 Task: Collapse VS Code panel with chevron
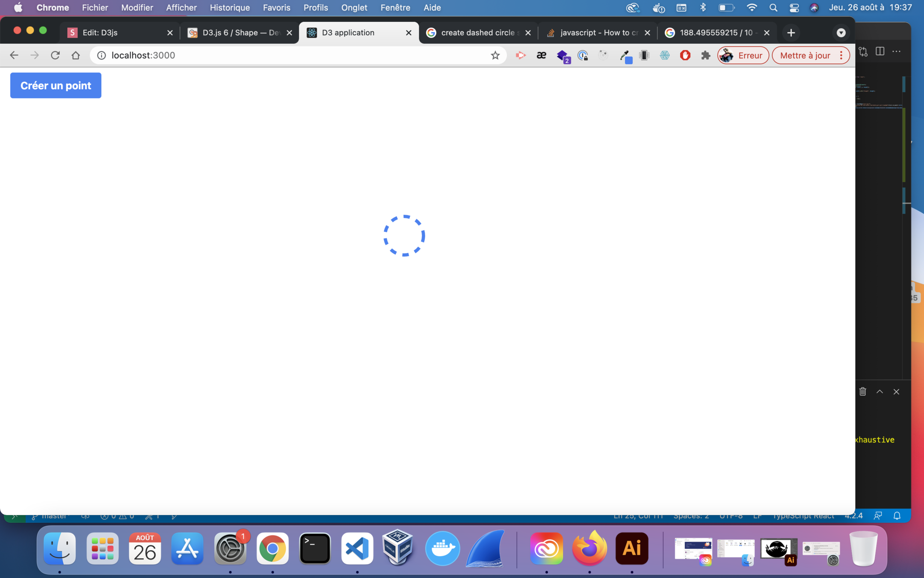pos(880,391)
